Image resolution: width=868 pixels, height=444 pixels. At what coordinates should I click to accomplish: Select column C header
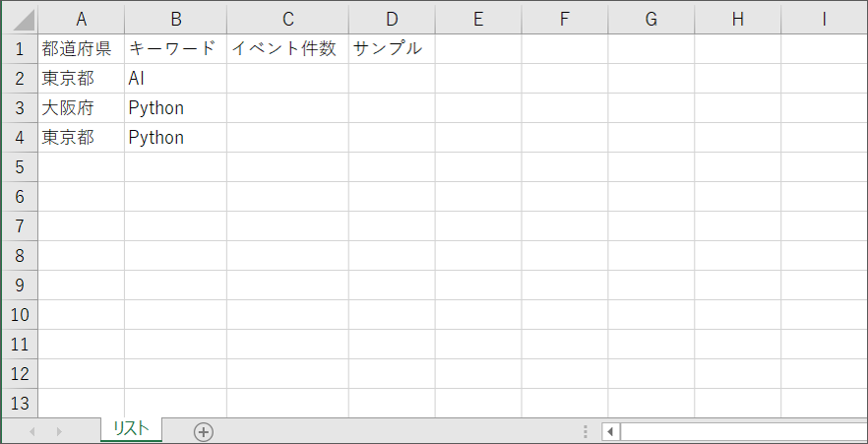coord(287,19)
